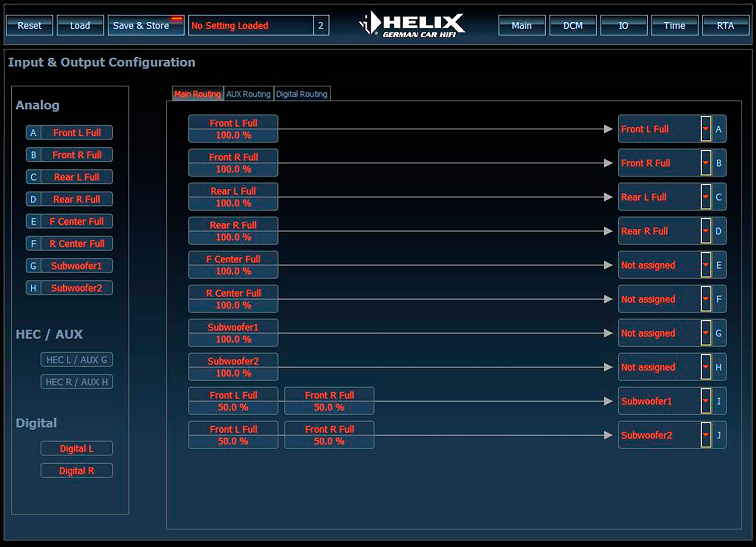
Task: Open output B Front R Full dropdown
Action: (x=705, y=163)
